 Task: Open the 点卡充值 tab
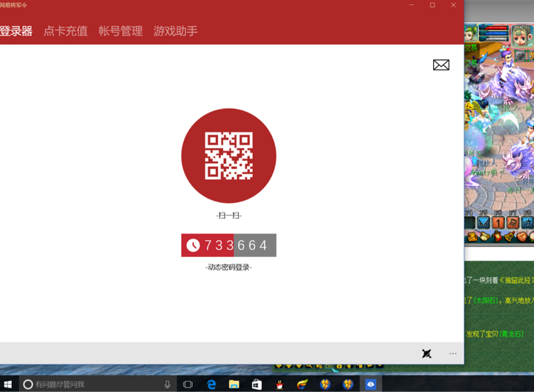[65, 31]
